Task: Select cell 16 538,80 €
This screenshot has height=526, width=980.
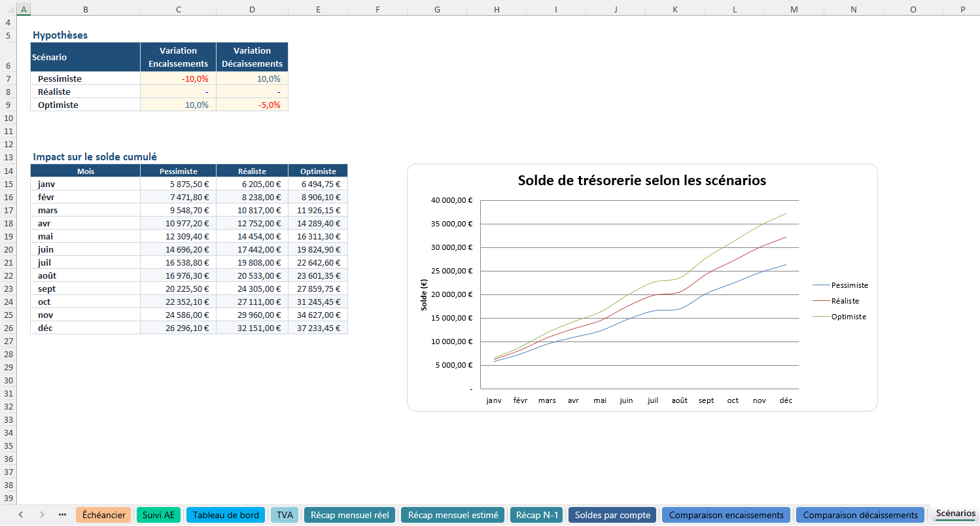Action: [x=178, y=262]
